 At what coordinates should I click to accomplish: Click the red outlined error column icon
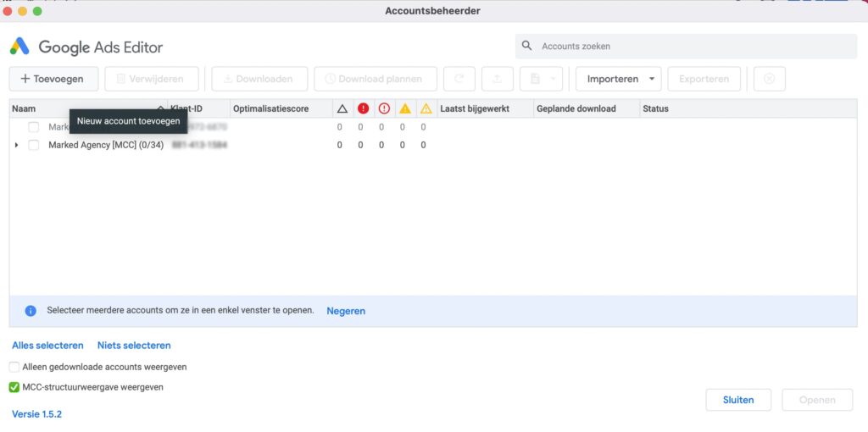(x=384, y=109)
